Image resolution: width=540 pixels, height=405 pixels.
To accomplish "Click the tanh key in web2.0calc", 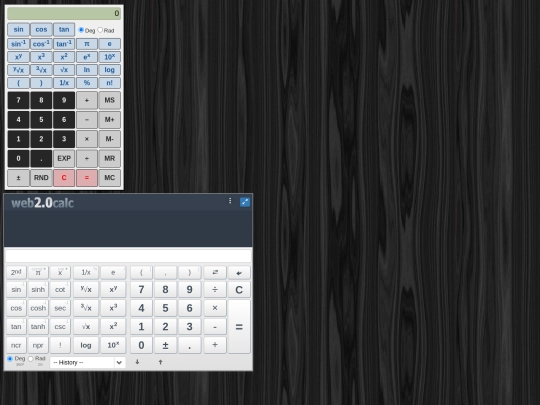I will click(x=38, y=326).
